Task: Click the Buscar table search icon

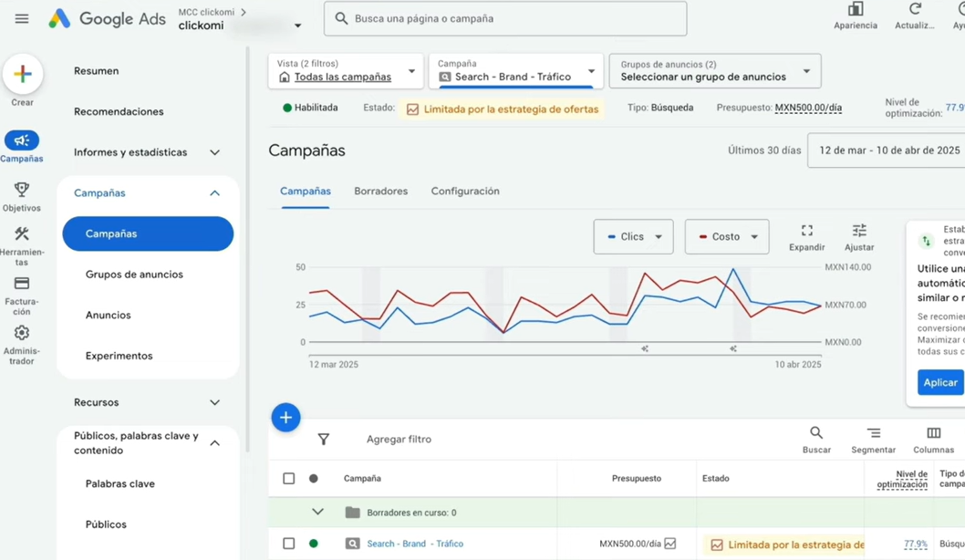Action: click(x=816, y=433)
